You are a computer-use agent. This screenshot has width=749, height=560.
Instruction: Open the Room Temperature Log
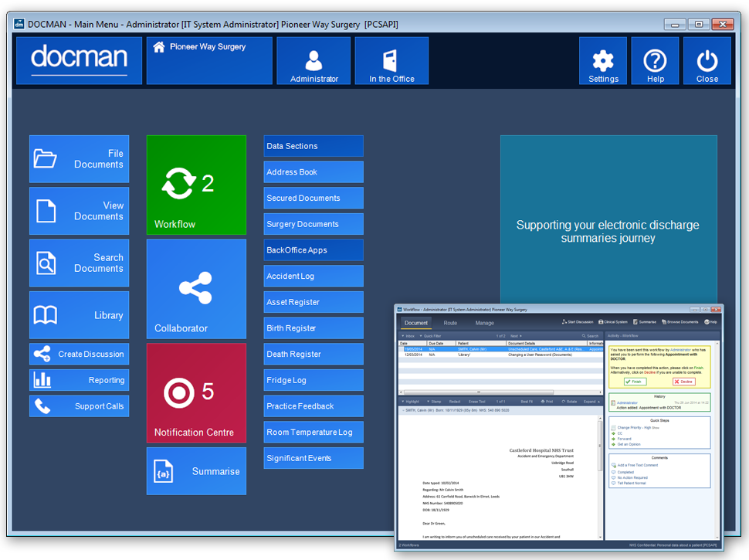[x=313, y=433]
